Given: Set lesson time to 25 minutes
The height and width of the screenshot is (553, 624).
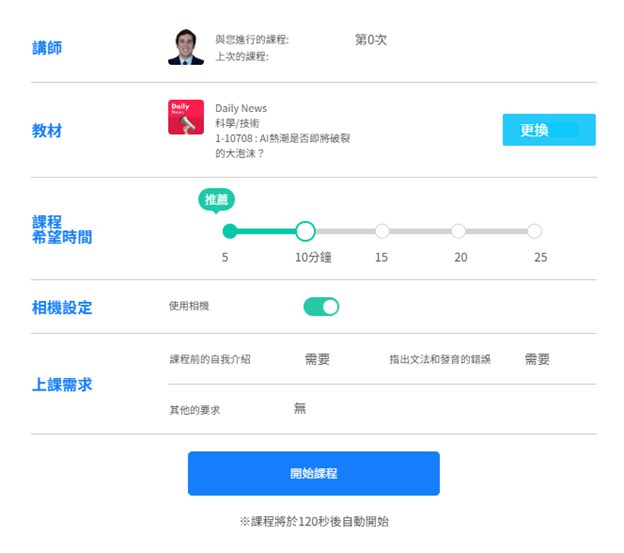Looking at the screenshot, I should point(534,232).
